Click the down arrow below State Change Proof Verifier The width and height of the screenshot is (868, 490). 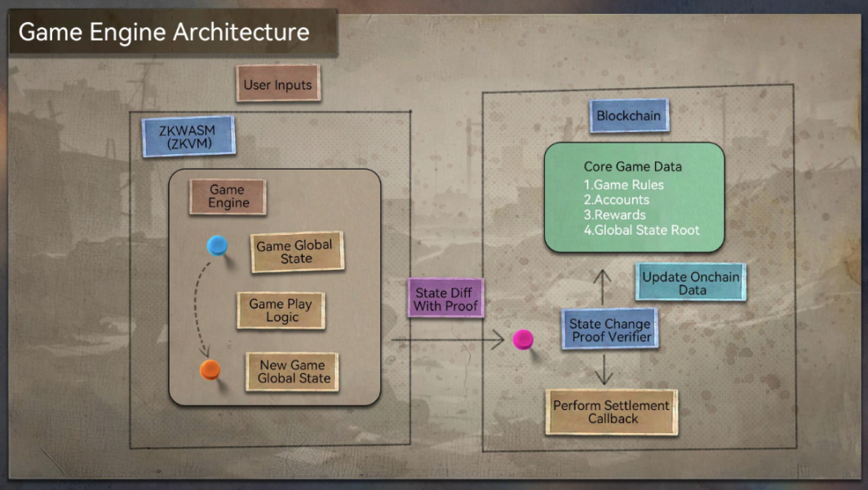click(603, 368)
